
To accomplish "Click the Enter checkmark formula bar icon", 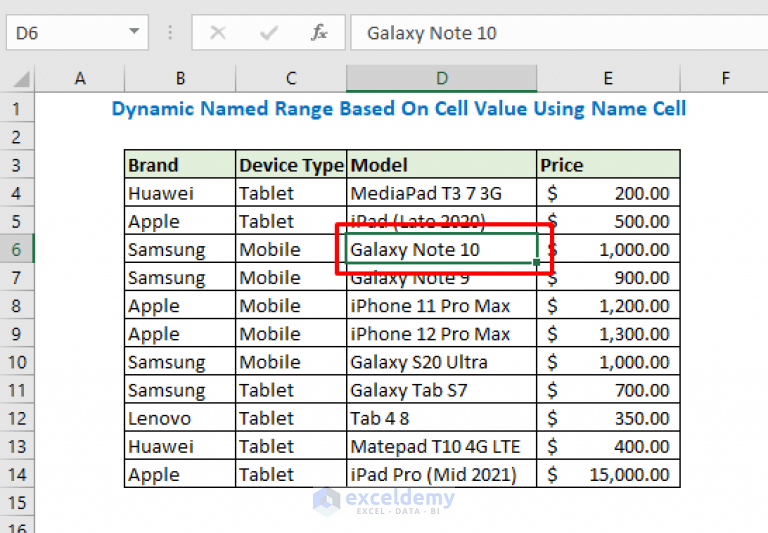I will [269, 33].
